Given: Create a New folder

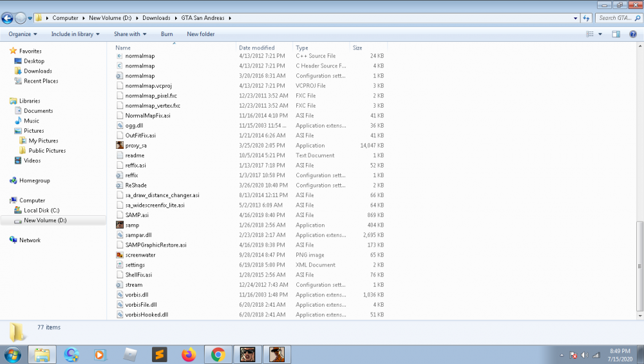Looking at the screenshot, I should coord(200,34).
